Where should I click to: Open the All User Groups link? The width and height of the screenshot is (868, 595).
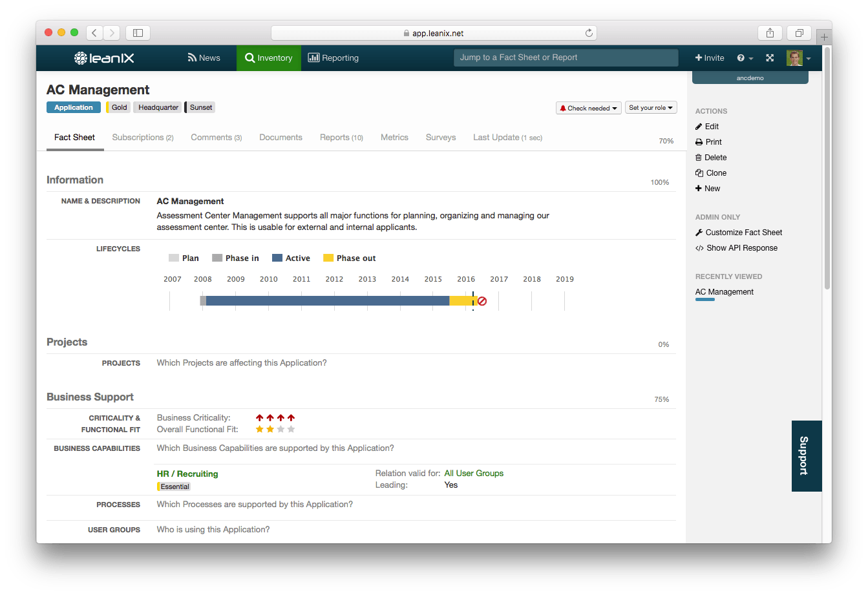[x=474, y=474]
